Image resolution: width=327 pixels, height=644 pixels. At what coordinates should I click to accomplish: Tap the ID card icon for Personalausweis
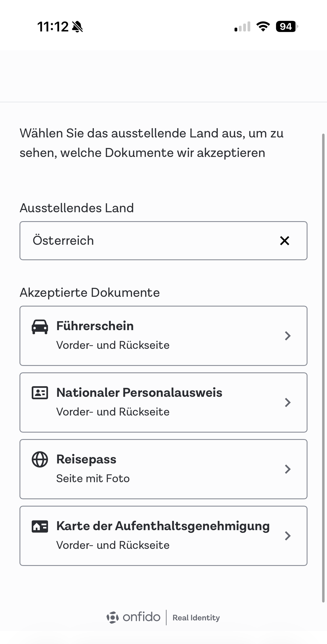[x=40, y=393]
